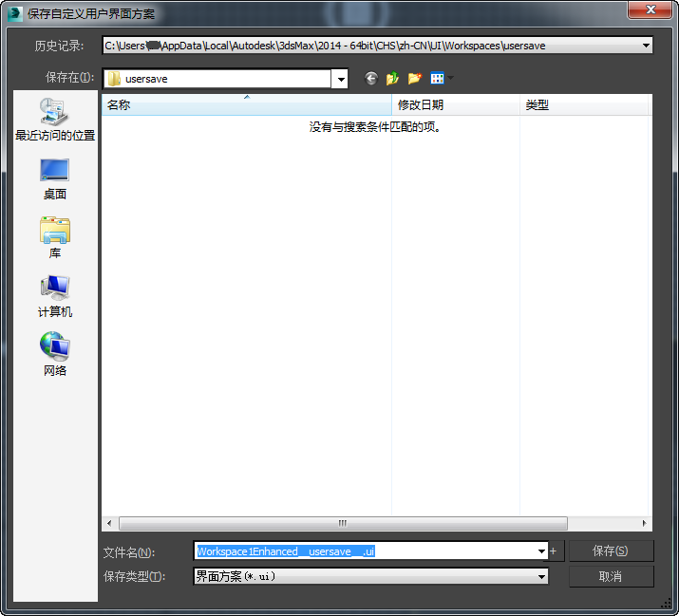Go to Desktop (桌面) location
Screen dimensions: 679x616
click(x=55, y=179)
